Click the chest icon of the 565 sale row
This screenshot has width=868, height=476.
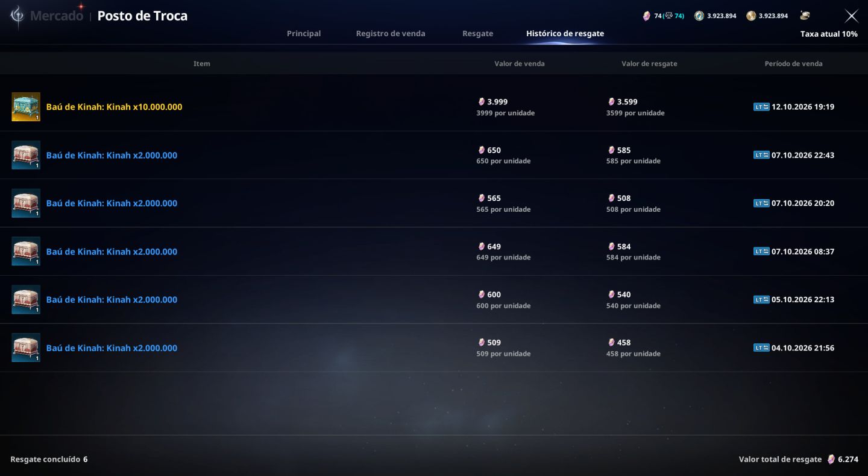26,203
